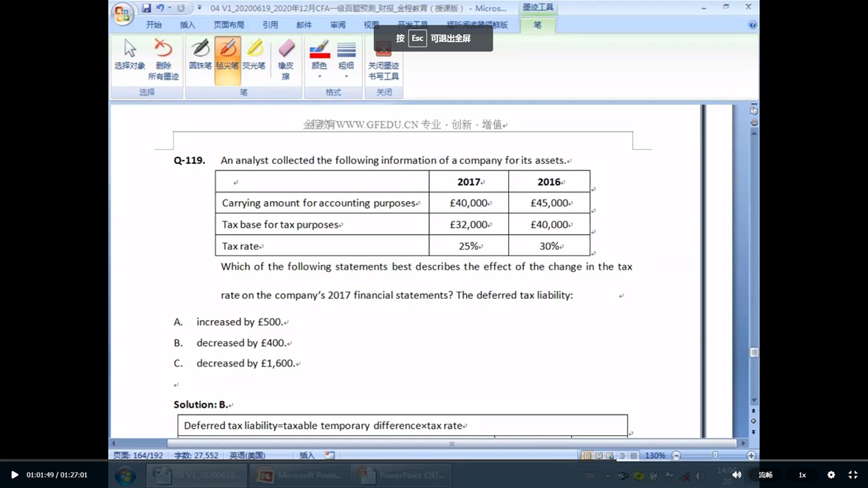Image resolution: width=868 pixels, height=488 pixels.
Task: Change the 1x playback speed
Action: coord(803,475)
